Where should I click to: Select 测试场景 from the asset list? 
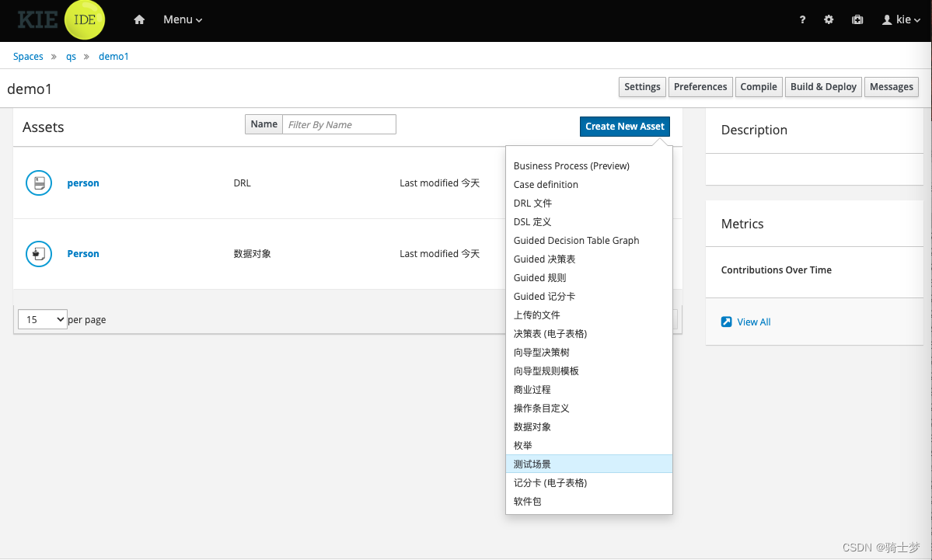[x=589, y=464]
